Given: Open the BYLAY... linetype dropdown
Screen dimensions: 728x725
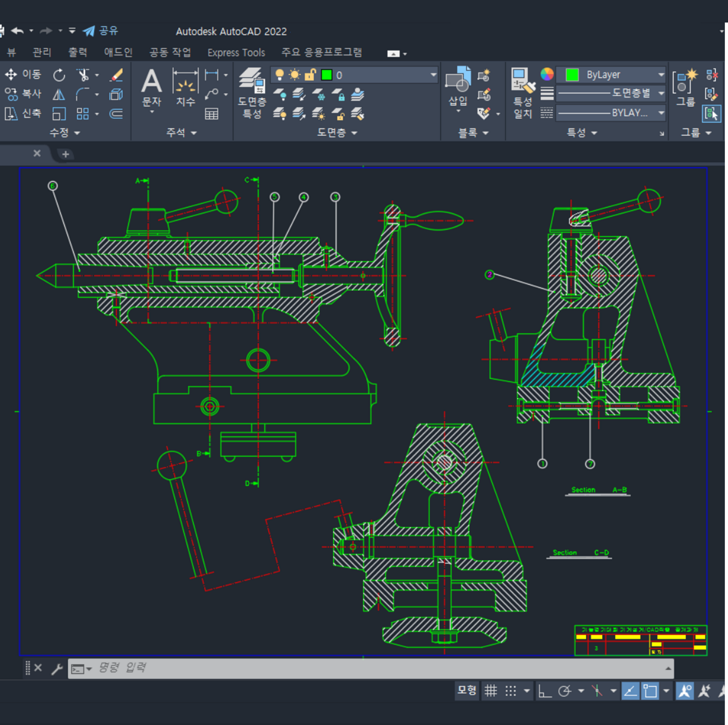Looking at the screenshot, I should (611, 113).
